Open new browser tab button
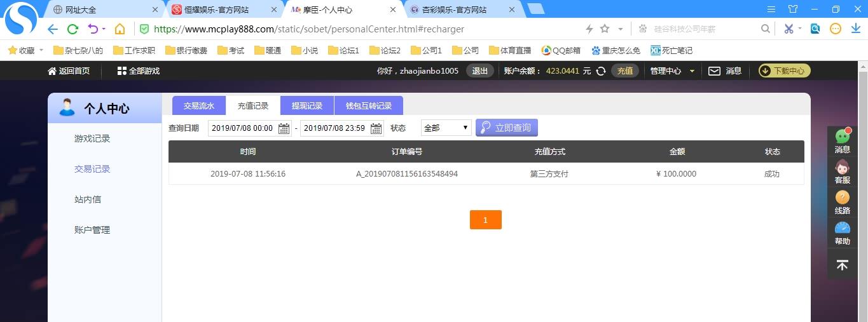The height and width of the screenshot is (322, 868). point(536,9)
